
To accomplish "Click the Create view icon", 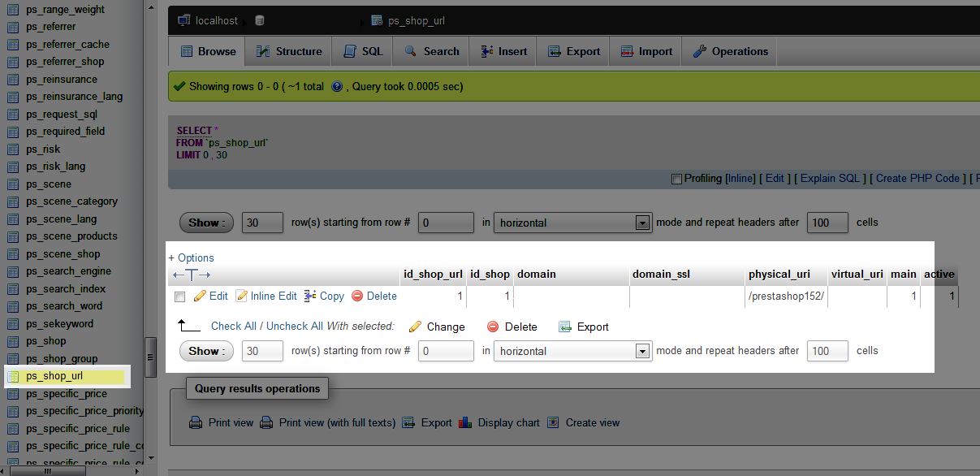I will coord(553,422).
